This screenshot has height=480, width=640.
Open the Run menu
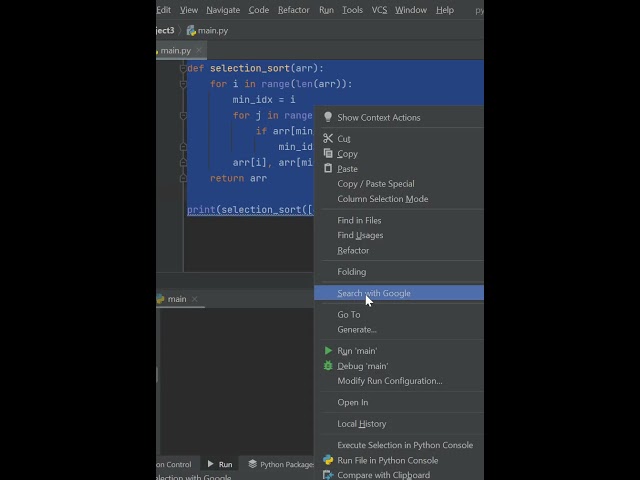(326, 10)
